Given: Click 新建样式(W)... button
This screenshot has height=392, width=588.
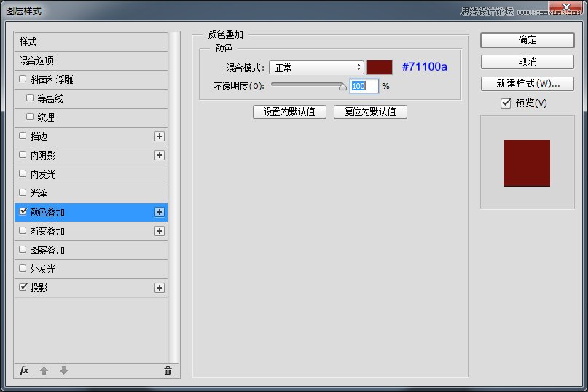Looking at the screenshot, I should click(x=528, y=84).
